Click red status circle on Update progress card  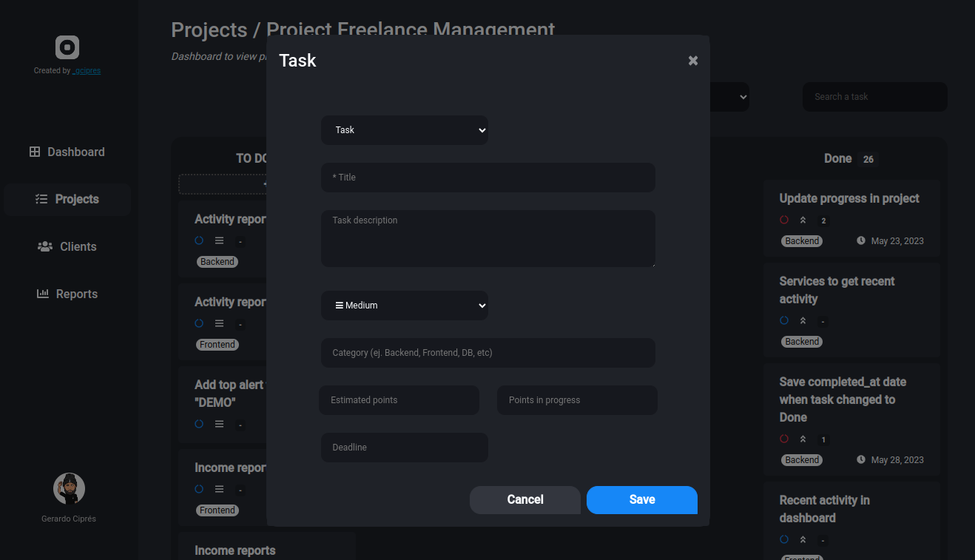click(784, 220)
